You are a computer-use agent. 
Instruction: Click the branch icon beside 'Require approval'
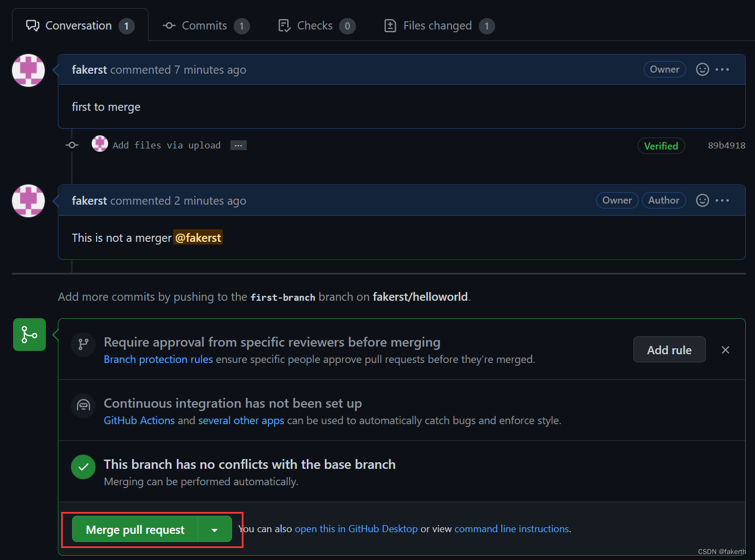tap(84, 344)
